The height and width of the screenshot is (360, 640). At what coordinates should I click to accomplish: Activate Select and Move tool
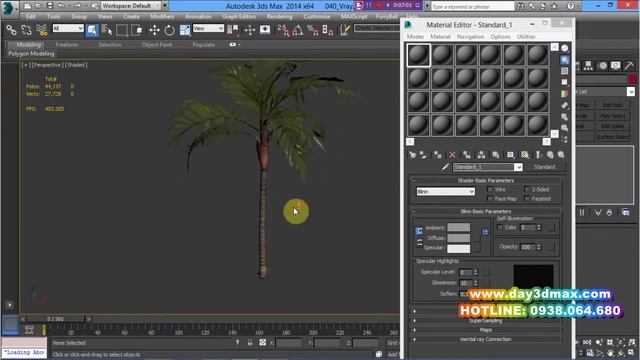click(x=154, y=30)
